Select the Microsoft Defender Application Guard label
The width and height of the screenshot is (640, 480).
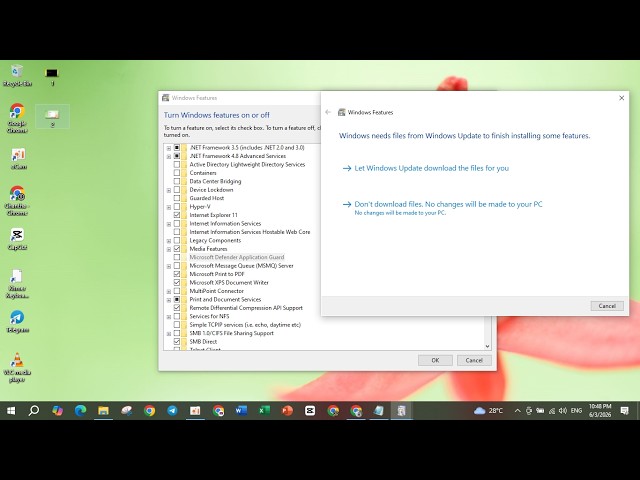[237, 257]
